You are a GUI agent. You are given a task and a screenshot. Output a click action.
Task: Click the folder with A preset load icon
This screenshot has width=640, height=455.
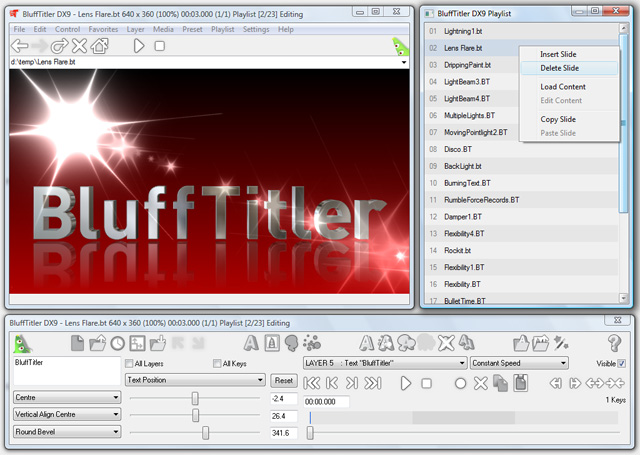[x=521, y=343]
